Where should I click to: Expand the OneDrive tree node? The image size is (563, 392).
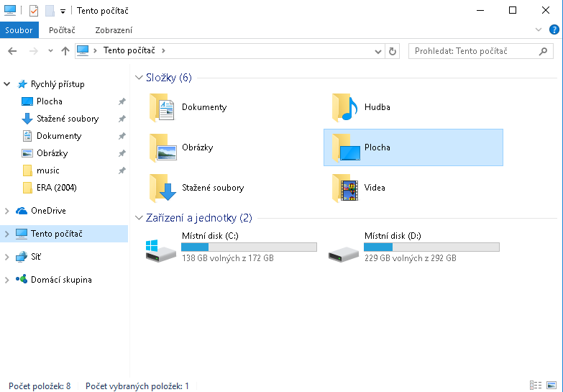pyautogui.click(x=6, y=211)
